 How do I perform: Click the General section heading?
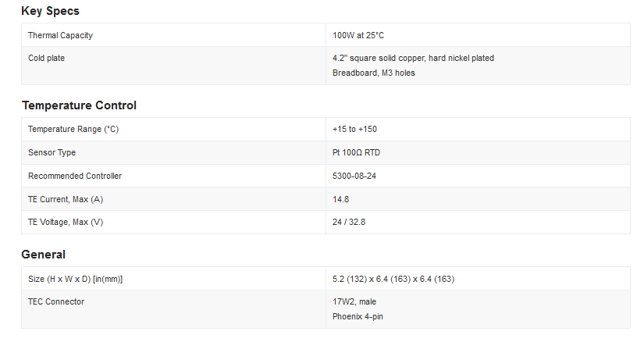pyautogui.click(x=43, y=255)
